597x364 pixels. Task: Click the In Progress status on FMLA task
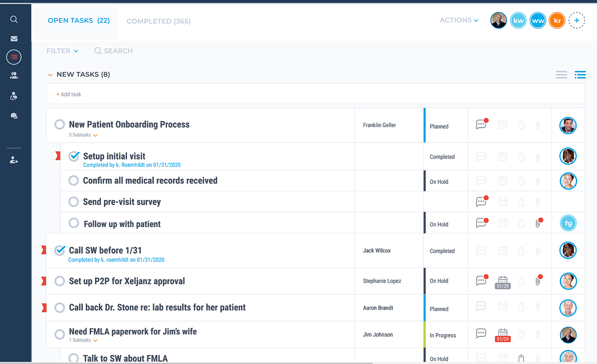point(443,335)
